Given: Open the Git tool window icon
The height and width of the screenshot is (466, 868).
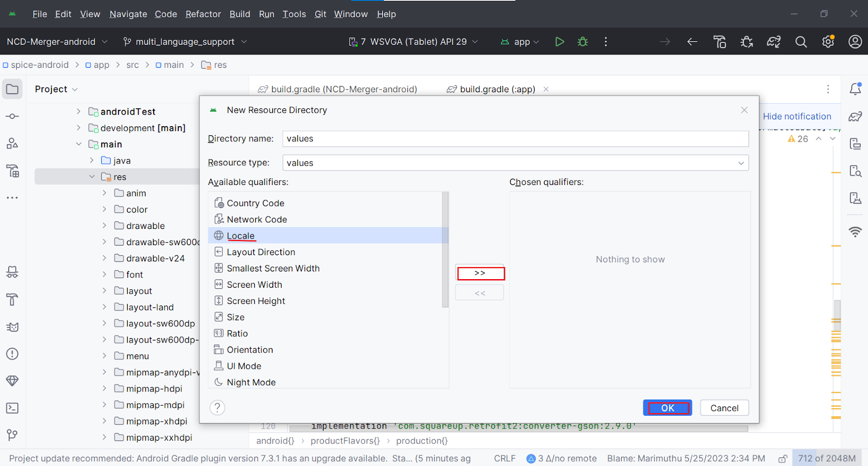Looking at the screenshot, I should 12,435.
